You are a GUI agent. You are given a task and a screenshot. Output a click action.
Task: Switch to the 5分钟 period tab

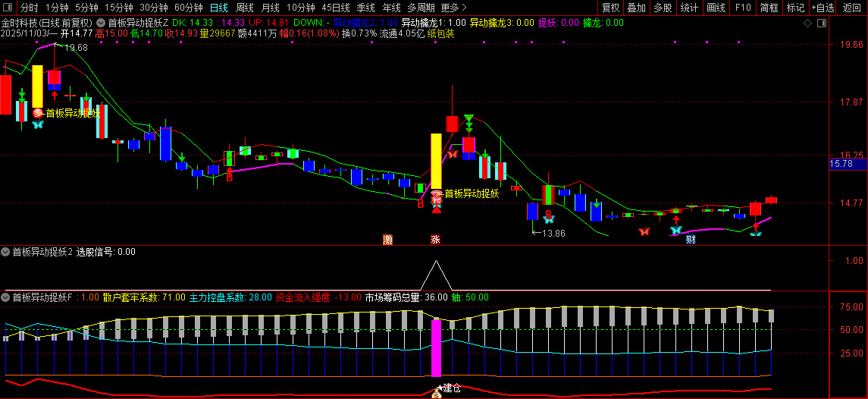[86, 8]
